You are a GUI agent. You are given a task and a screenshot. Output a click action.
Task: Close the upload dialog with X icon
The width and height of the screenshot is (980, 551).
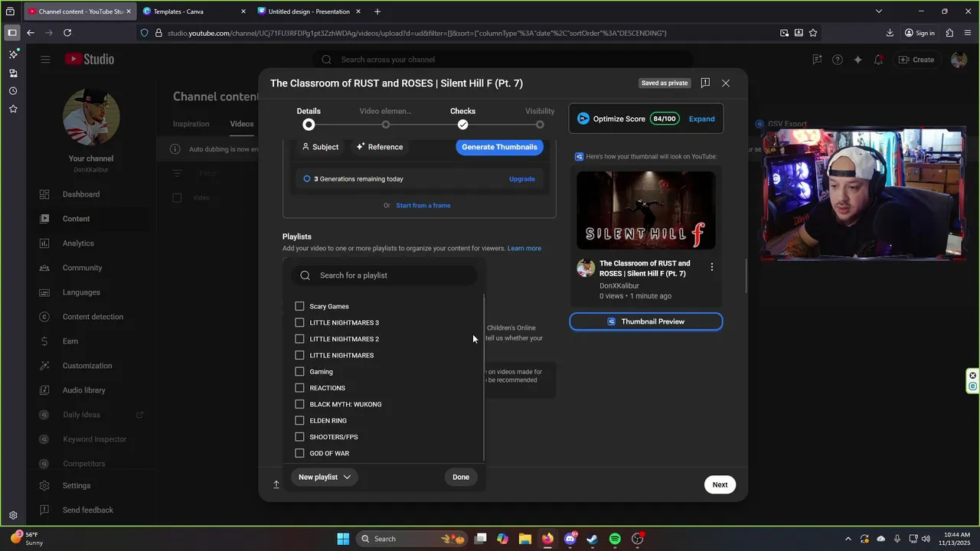point(726,83)
